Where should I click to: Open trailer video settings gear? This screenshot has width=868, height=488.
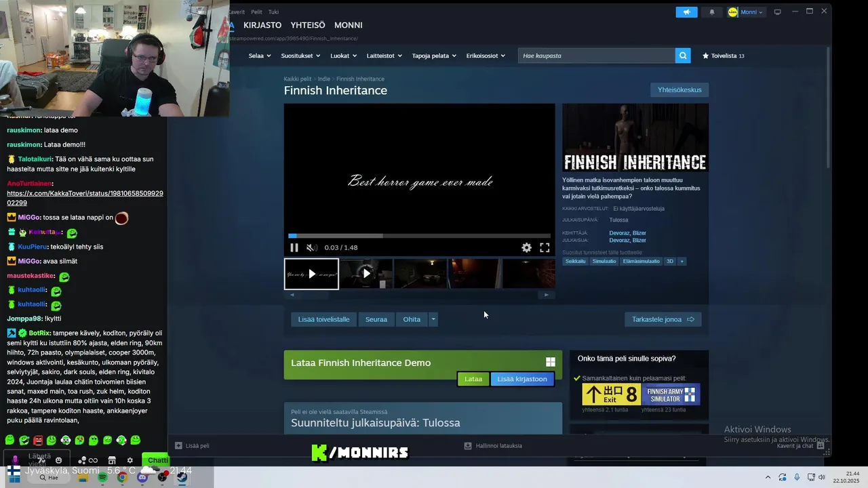pyautogui.click(x=526, y=248)
